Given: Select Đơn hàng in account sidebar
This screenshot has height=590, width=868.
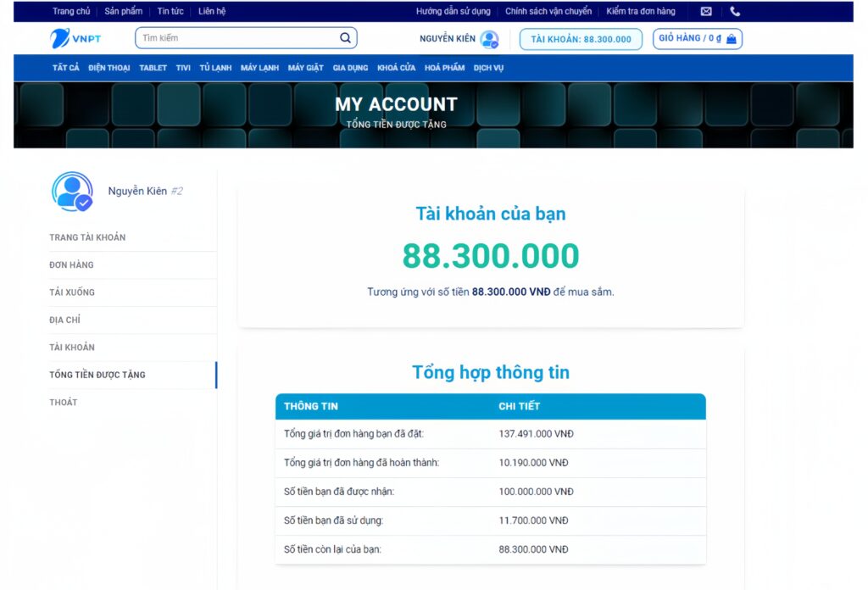Looking at the screenshot, I should tap(72, 265).
